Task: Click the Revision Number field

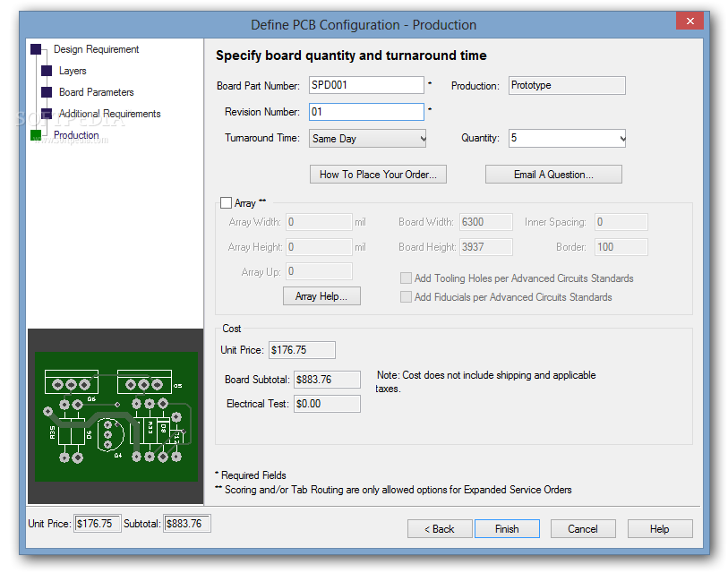Action: 366,112
